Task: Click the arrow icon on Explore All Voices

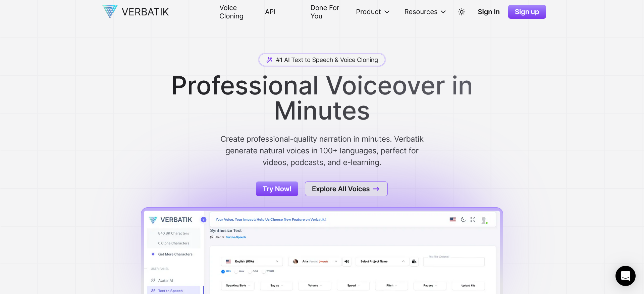Action: click(x=376, y=189)
